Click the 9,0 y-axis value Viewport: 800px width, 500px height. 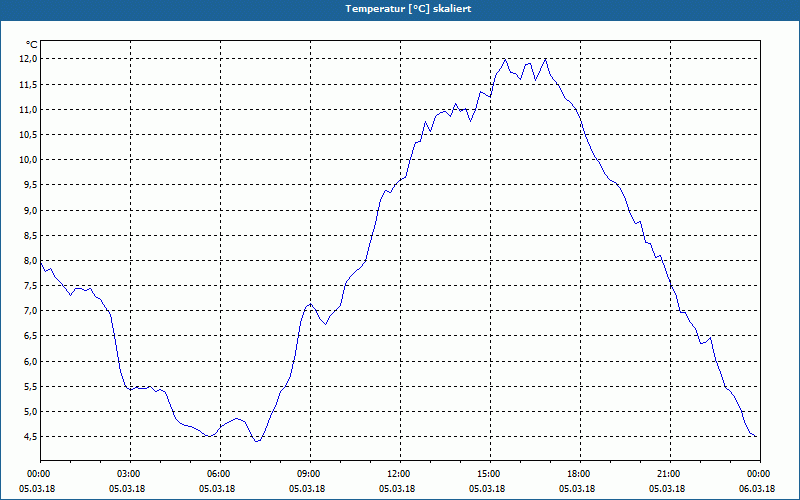pos(30,210)
